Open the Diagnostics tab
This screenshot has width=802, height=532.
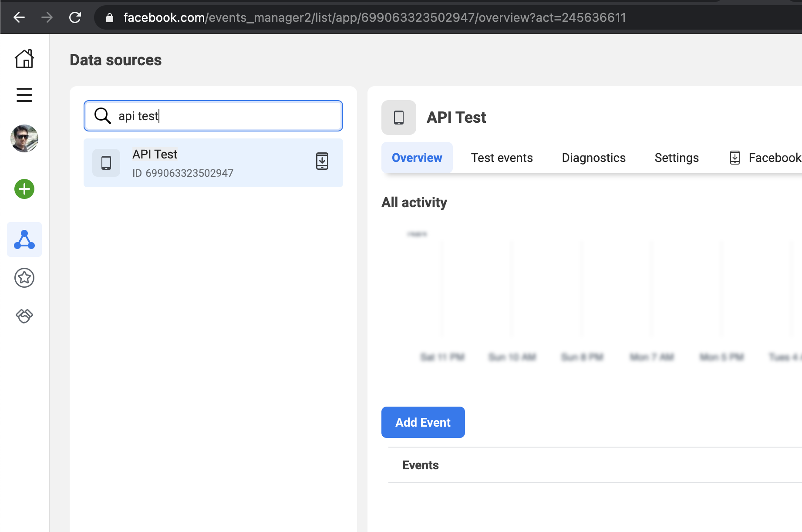click(593, 158)
